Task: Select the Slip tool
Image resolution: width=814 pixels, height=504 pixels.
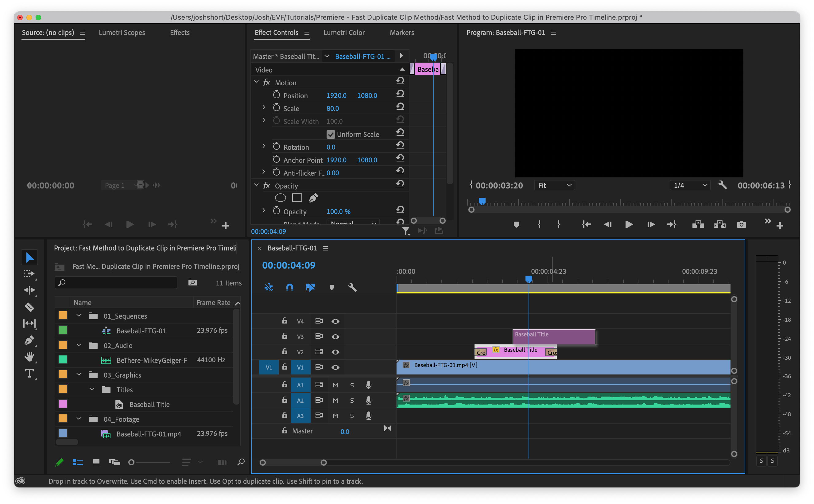Action: 29,323
